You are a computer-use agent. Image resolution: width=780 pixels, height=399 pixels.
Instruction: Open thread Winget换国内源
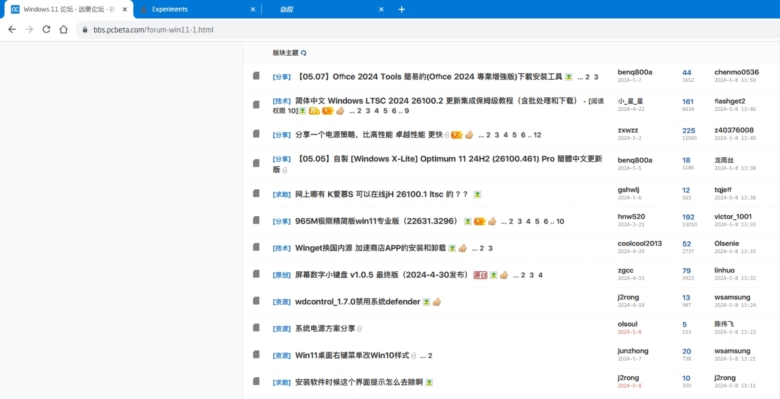[x=371, y=248]
